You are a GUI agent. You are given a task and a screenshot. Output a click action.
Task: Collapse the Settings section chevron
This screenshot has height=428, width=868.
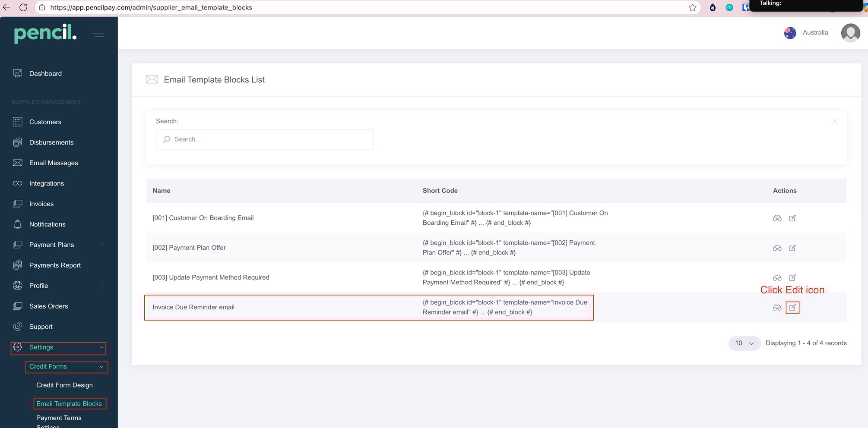[x=101, y=348]
